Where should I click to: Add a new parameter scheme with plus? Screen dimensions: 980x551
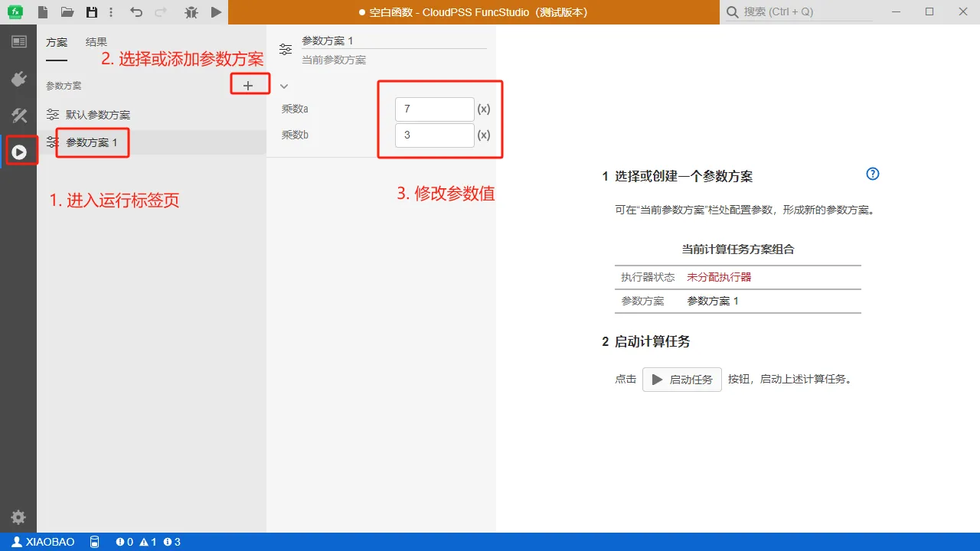[248, 86]
